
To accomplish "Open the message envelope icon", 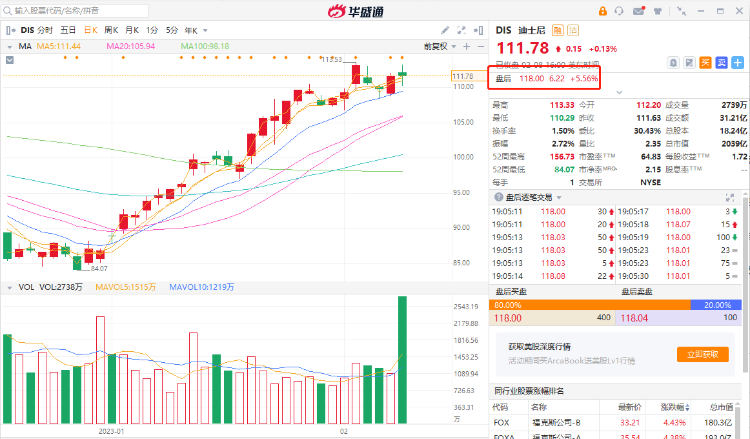I will pos(639,11).
